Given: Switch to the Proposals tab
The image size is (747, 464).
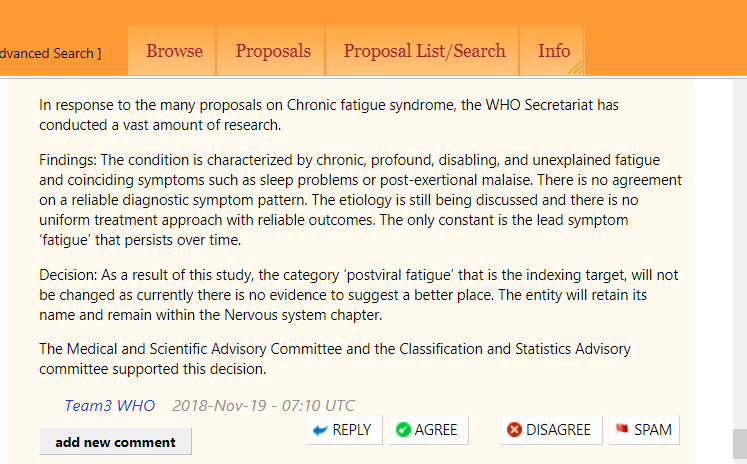Looking at the screenshot, I should [273, 51].
